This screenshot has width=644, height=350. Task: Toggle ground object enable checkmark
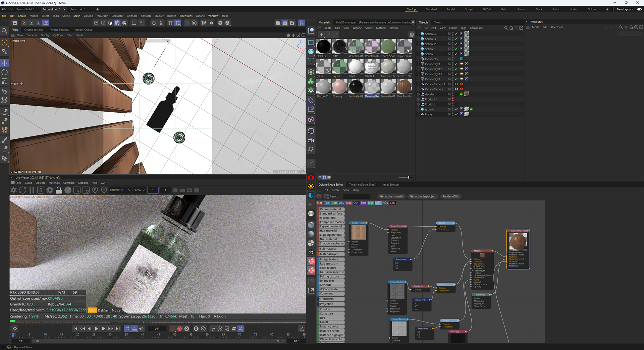coord(456,109)
